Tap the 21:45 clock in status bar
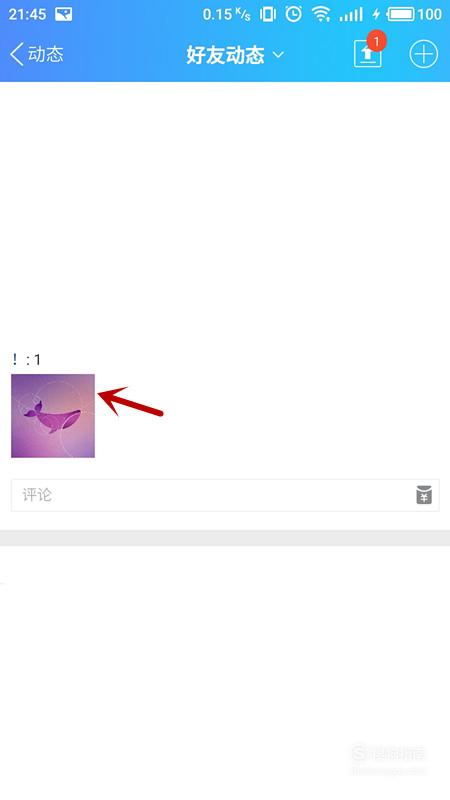The height and width of the screenshot is (800, 450). [27, 14]
